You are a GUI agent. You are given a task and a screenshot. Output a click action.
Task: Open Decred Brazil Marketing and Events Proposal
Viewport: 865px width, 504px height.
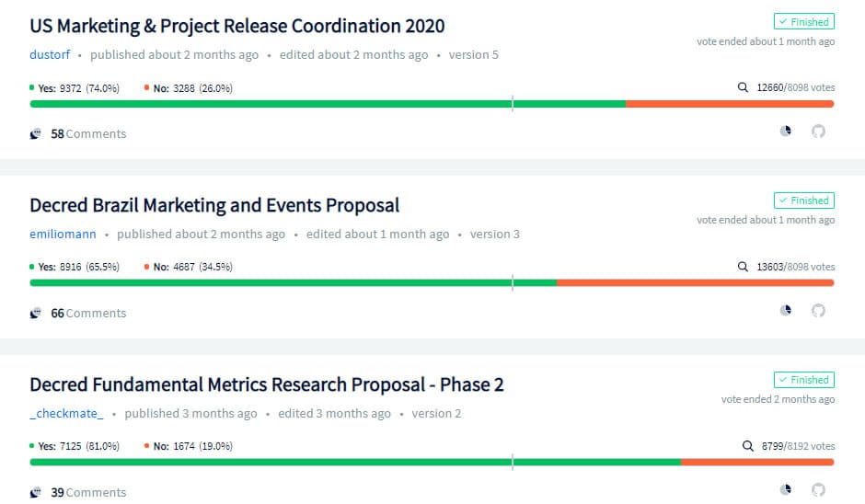(214, 205)
